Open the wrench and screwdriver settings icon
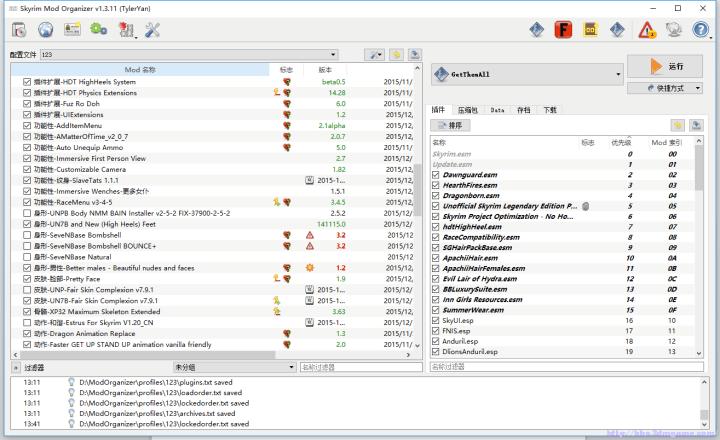Viewport: 720px width, 440px height. tap(153, 29)
